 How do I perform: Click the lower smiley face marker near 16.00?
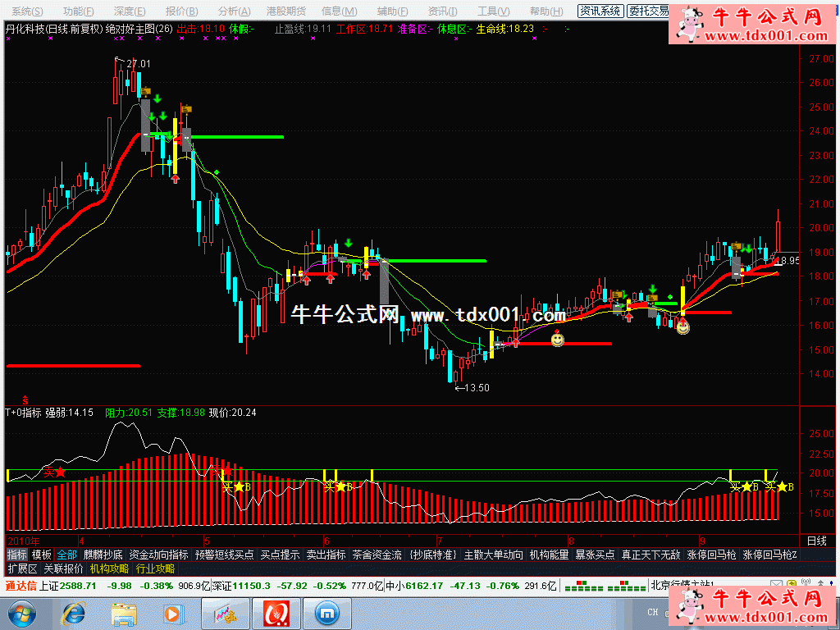click(x=682, y=326)
